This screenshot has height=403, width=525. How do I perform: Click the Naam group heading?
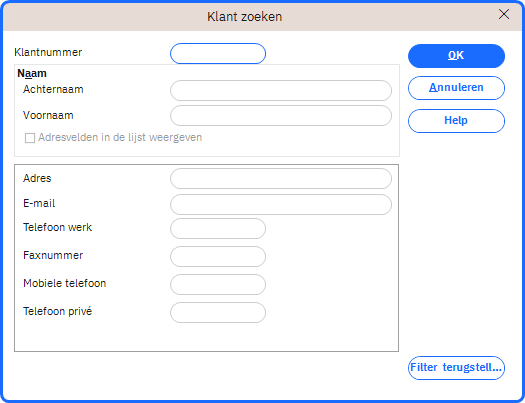(x=32, y=73)
